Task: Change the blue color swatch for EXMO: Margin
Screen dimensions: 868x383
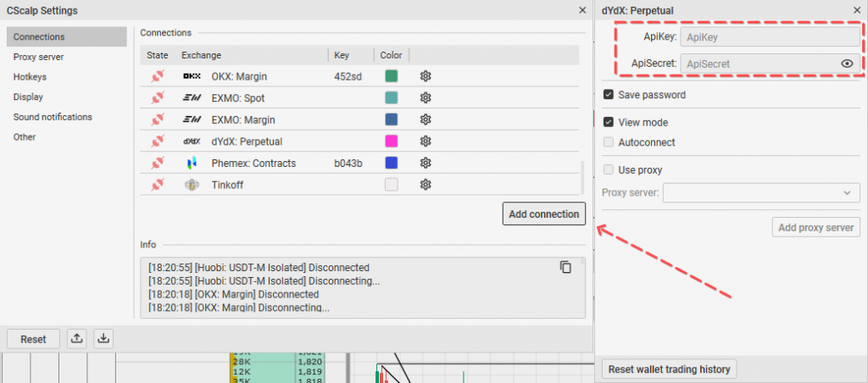Action: tap(392, 119)
